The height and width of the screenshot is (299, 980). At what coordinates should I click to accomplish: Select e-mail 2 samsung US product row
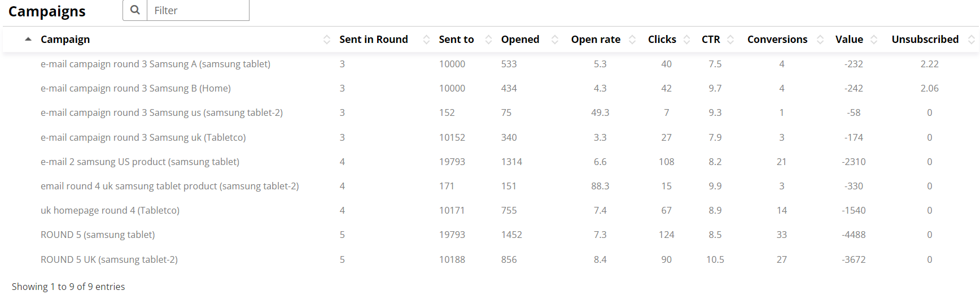click(x=140, y=162)
